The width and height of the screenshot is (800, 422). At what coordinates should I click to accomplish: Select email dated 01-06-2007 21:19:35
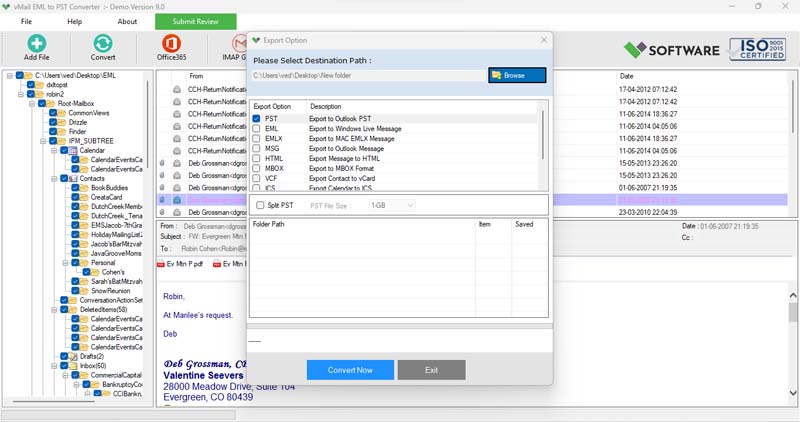[x=648, y=188]
